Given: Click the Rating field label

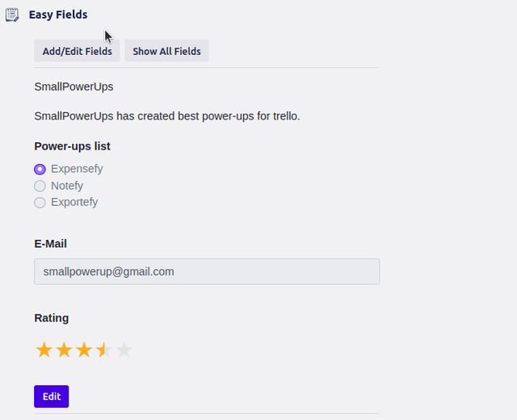Looking at the screenshot, I should tap(51, 318).
